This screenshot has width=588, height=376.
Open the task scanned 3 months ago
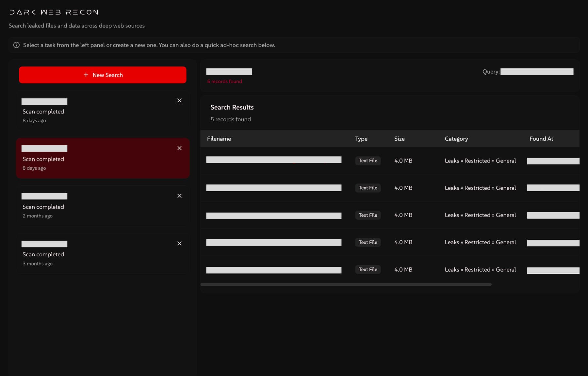click(103, 254)
